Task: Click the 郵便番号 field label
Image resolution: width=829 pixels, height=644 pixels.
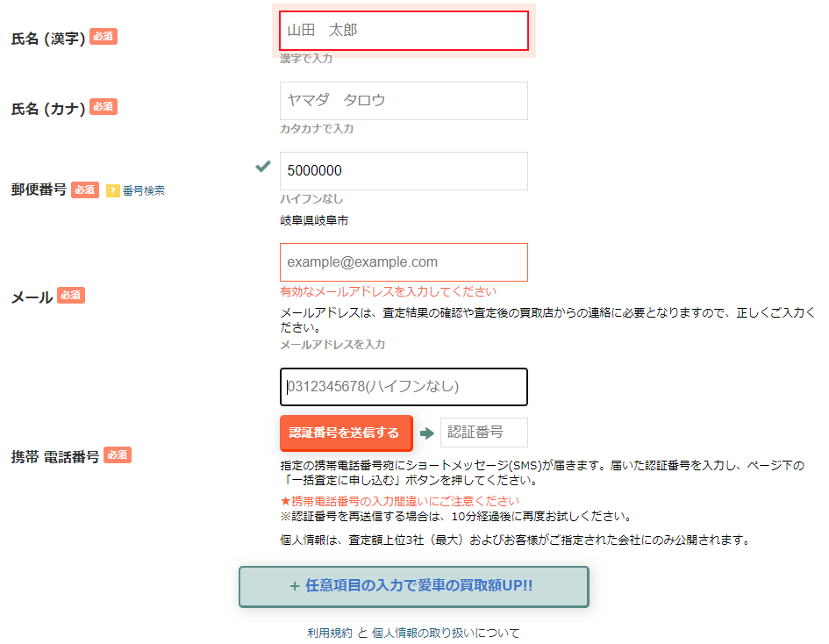Action: coord(39,190)
